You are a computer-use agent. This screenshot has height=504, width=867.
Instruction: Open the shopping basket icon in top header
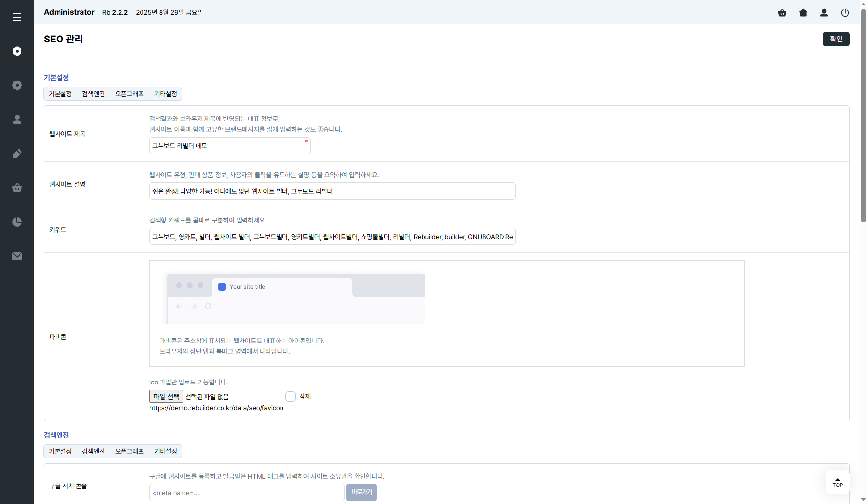point(782,13)
